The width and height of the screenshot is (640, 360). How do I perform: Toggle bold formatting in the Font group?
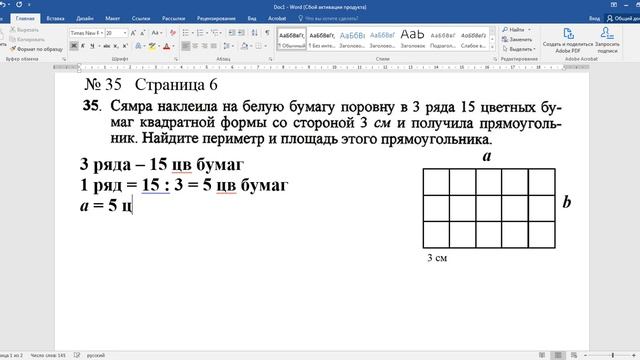tap(74, 46)
